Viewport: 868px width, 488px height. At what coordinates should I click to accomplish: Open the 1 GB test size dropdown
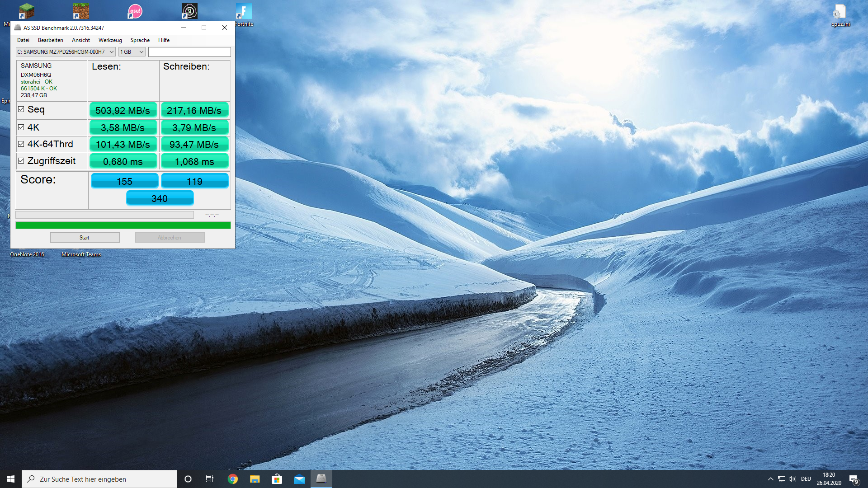coord(141,52)
